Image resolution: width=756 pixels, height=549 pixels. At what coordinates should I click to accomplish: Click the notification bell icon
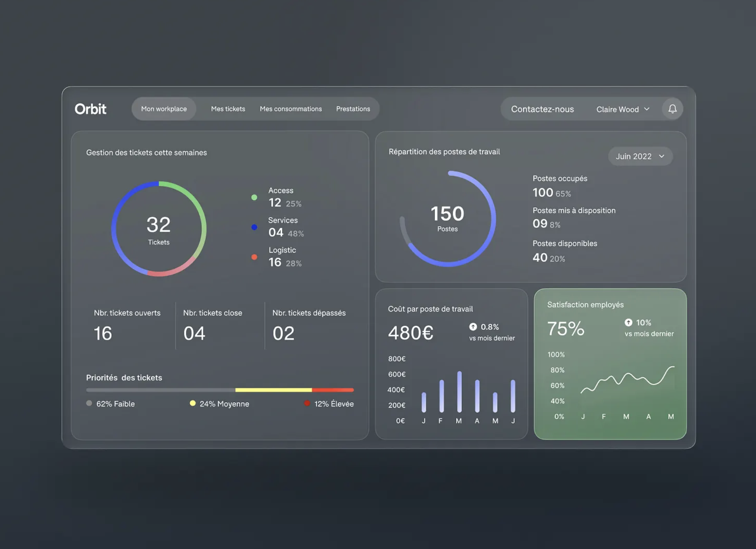coord(672,109)
